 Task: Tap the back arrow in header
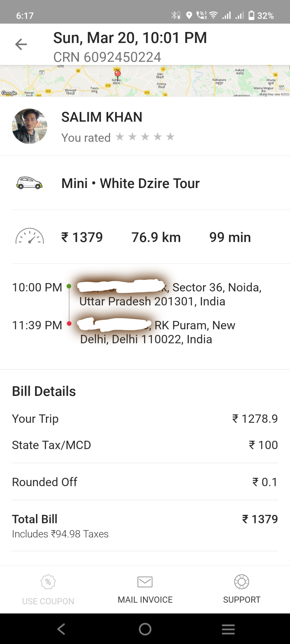(21, 44)
